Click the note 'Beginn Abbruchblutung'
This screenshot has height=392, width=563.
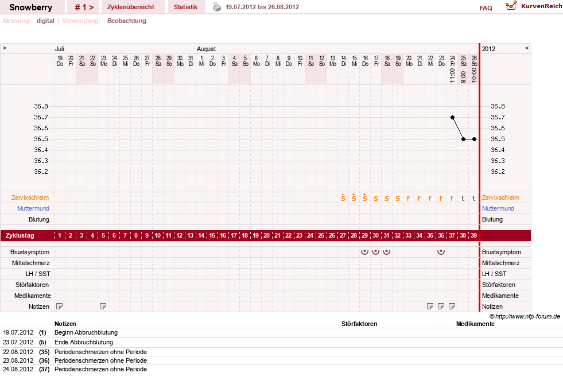tap(86, 332)
